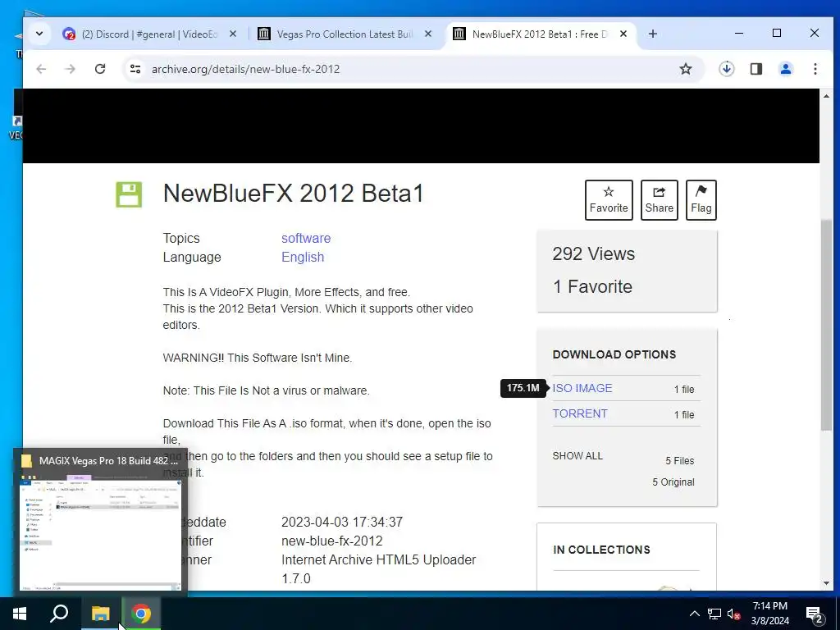Open a new browser tab
The height and width of the screenshot is (630, 840).
pyautogui.click(x=652, y=34)
